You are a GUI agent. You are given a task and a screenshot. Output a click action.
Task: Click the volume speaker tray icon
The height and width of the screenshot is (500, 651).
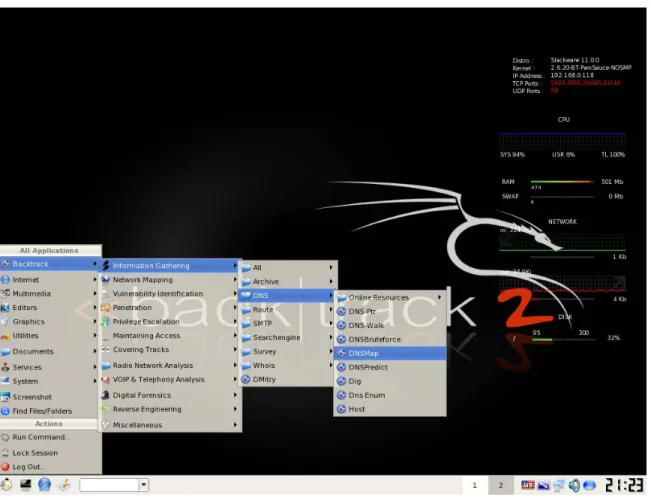(x=574, y=485)
